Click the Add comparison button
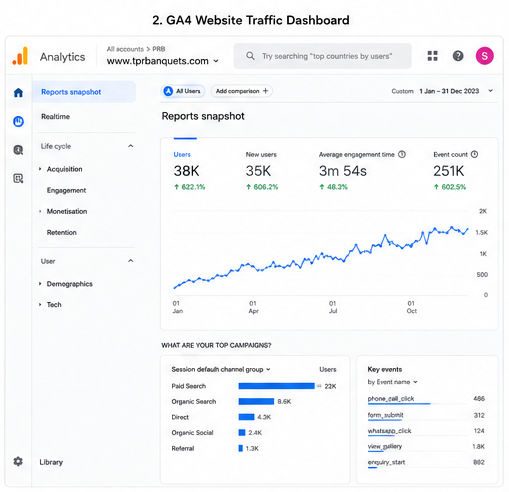Viewport: 509px width, 492px height. pos(242,91)
